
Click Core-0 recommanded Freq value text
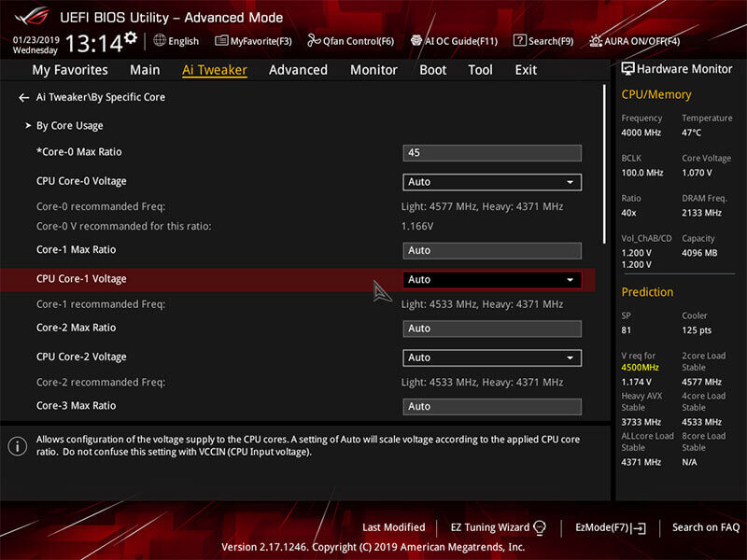482,206
